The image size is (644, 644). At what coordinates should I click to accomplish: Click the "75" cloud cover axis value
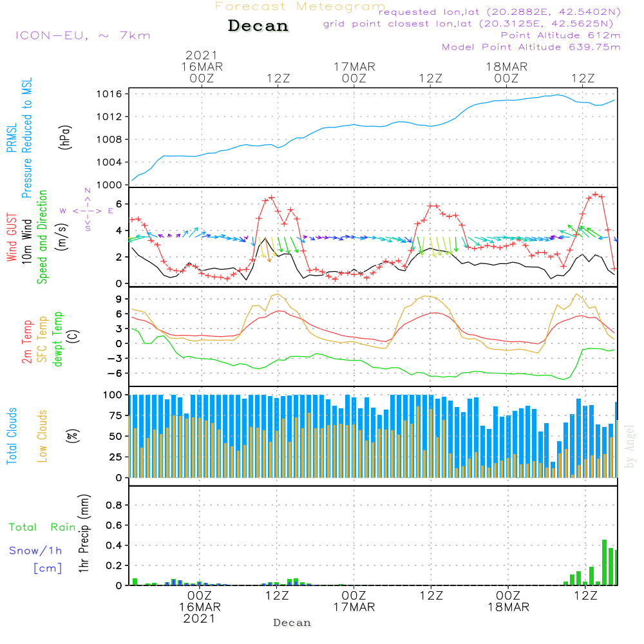click(116, 415)
